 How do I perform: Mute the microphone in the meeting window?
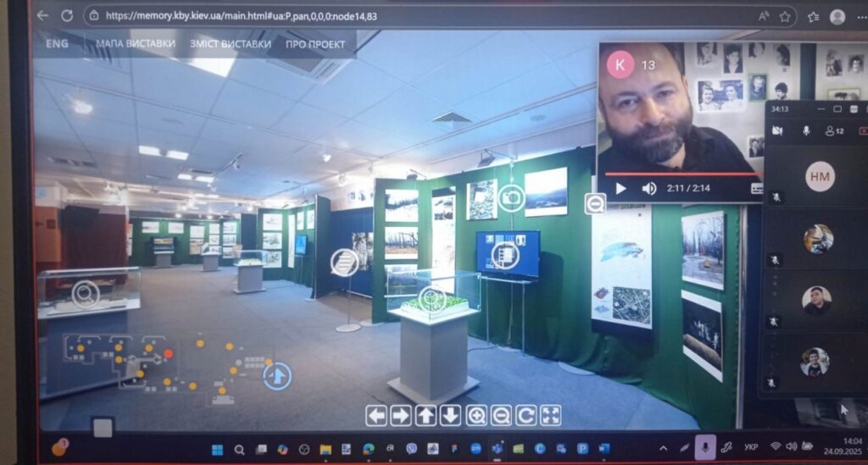(805, 130)
